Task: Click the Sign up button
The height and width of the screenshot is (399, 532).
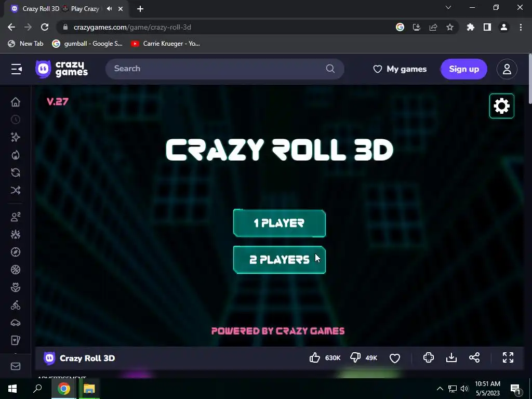Action: [x=464, y=69]
